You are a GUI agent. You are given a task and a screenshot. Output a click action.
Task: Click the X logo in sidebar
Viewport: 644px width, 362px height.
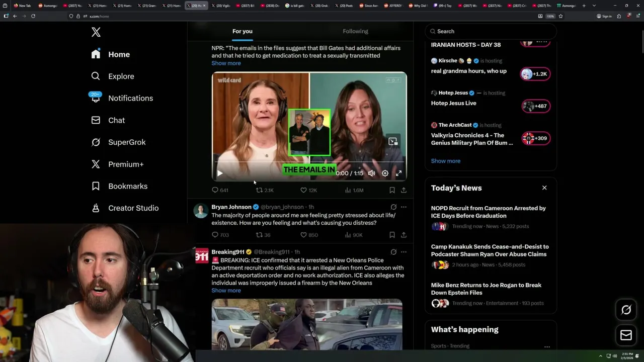tap(96, 33)
